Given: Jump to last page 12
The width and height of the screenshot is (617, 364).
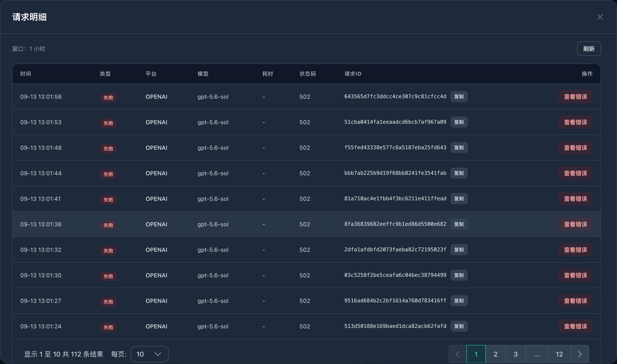Looking at the screenshot, I should pyautogui.click(x=559, y=354).
